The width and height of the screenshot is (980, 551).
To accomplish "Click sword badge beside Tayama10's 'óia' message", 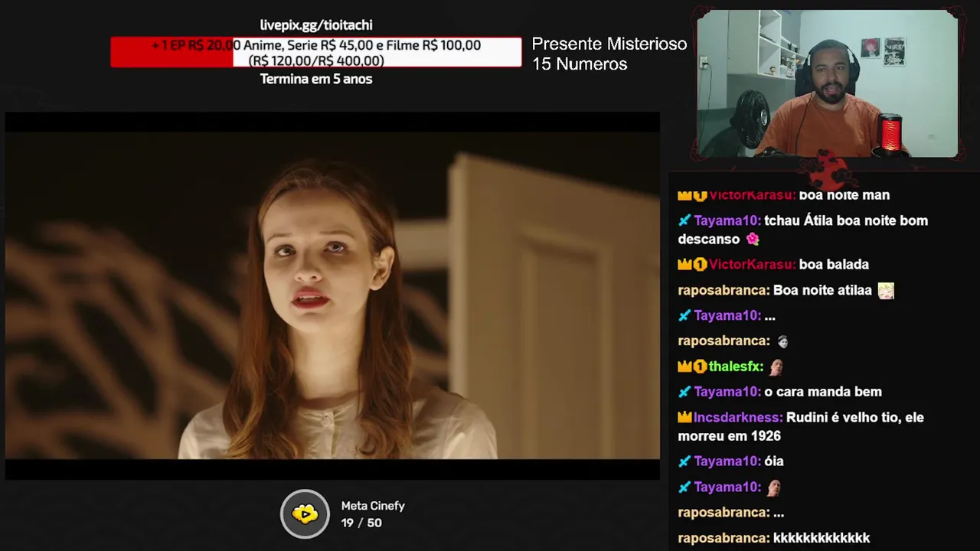I will (684, 461).
